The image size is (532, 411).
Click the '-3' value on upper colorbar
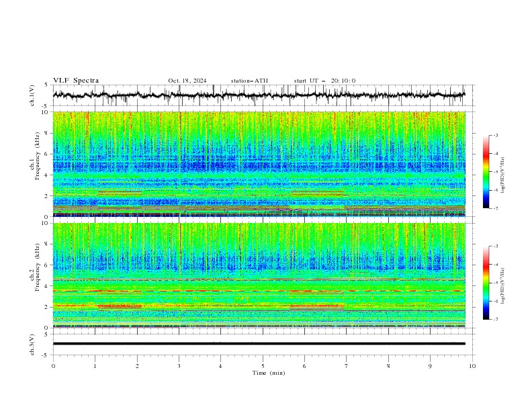pyautogui.click(x=495, y=135)
